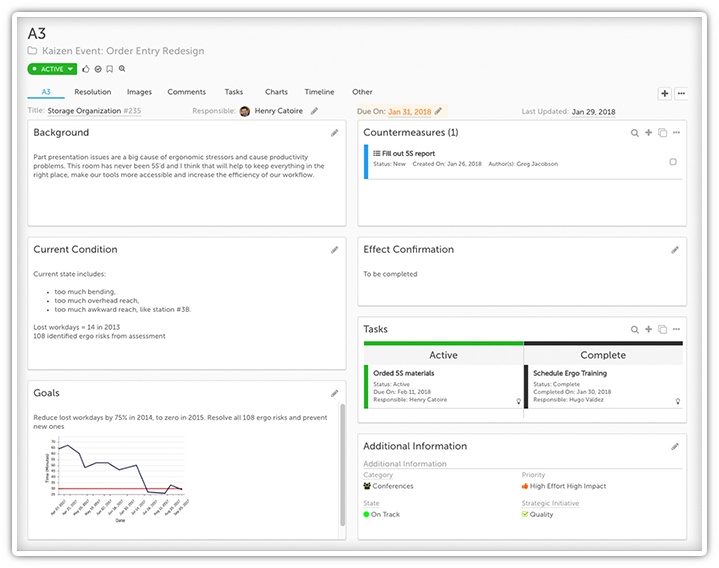Screen dimensions: 719x568
Task: Click the green On Track status dot
Action: coord(366,514)
